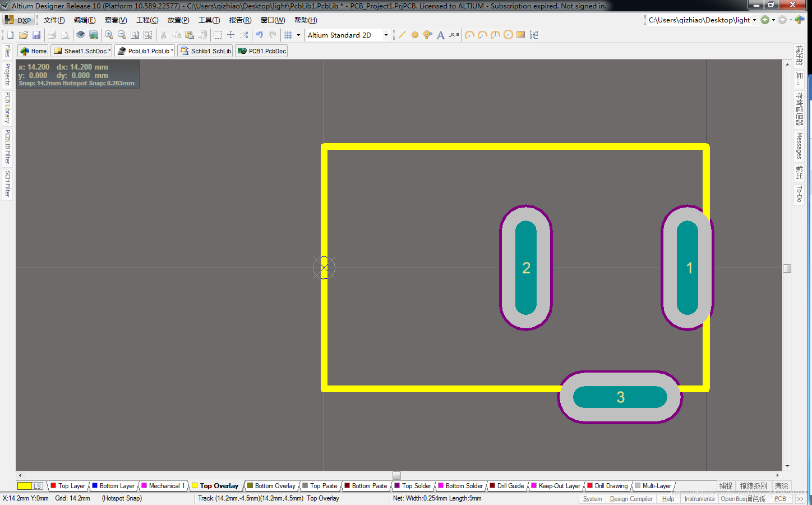Click the green back navigation arrow

765,20
